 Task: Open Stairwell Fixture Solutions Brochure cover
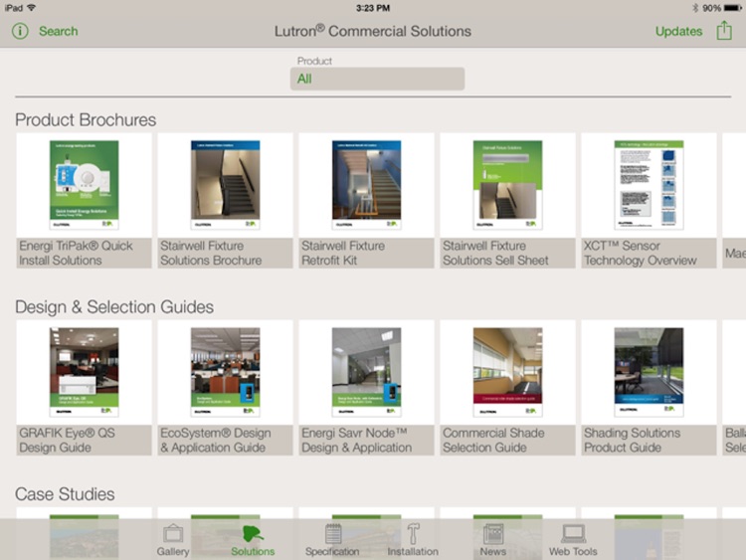[x=226, y=185]
